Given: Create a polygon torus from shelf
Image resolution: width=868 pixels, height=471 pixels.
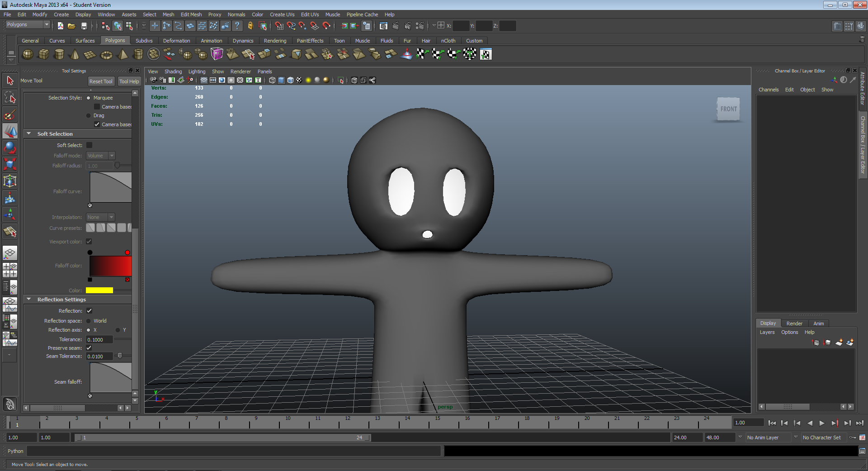Looking at the screenshot, I should tap(106, 54).
